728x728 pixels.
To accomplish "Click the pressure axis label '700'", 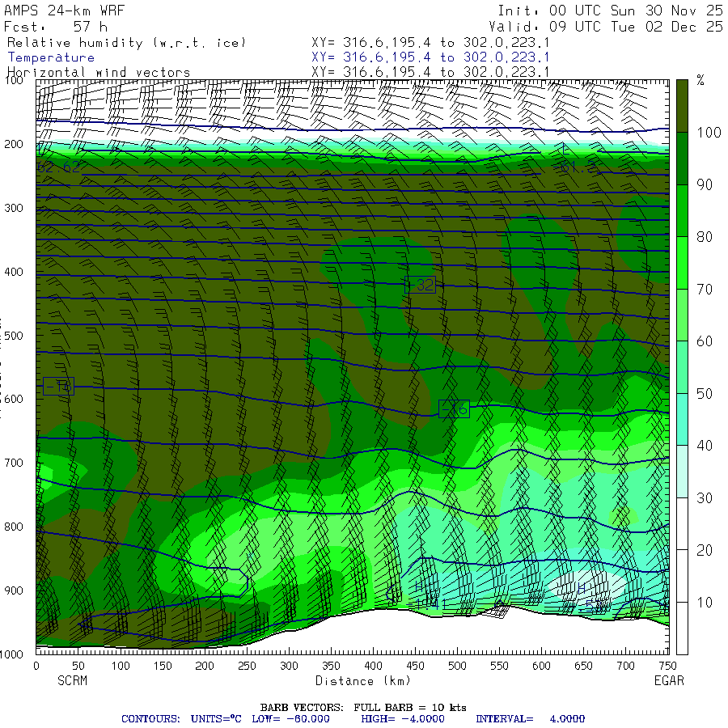I will coord(14,463).
